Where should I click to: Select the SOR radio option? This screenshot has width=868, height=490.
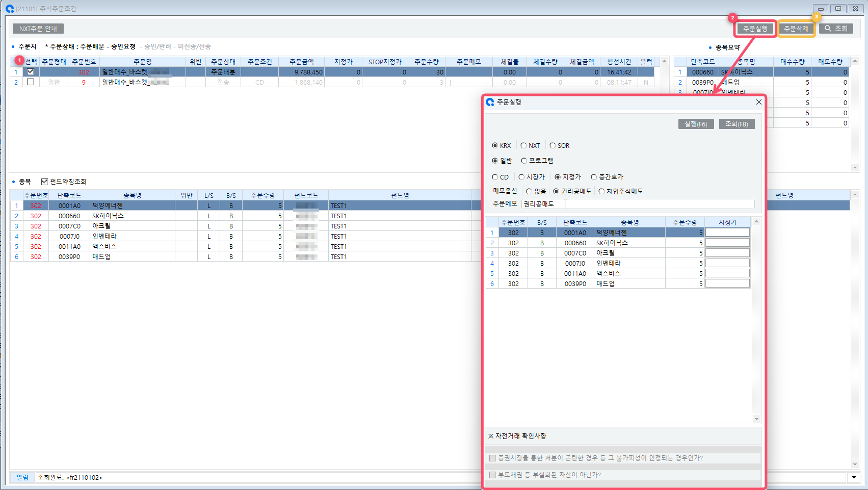553,145
